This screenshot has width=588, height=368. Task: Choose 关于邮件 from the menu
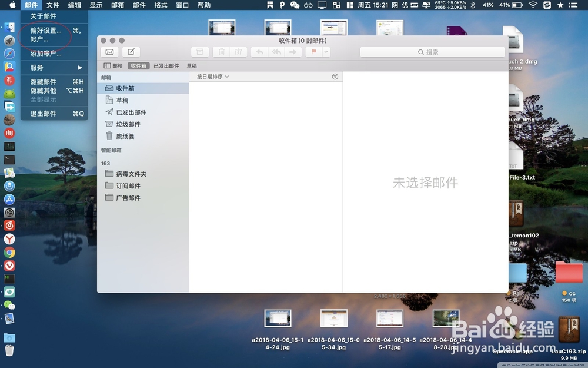pos(54,16)
